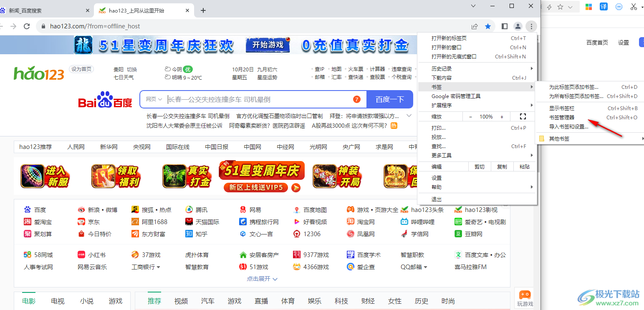The width and height of the screenshot is (644, 310).
Task: Click the translate 译 icon in background browser
Action: 604,6
